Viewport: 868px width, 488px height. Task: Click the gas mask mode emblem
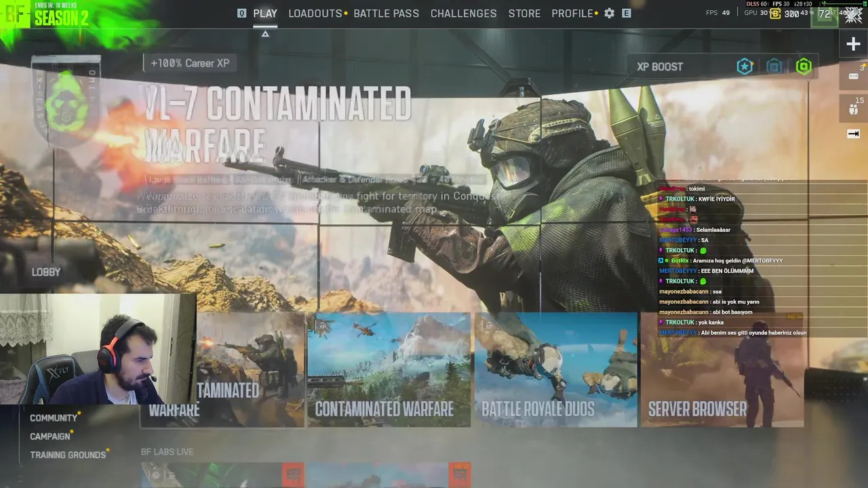coord(66,102)
